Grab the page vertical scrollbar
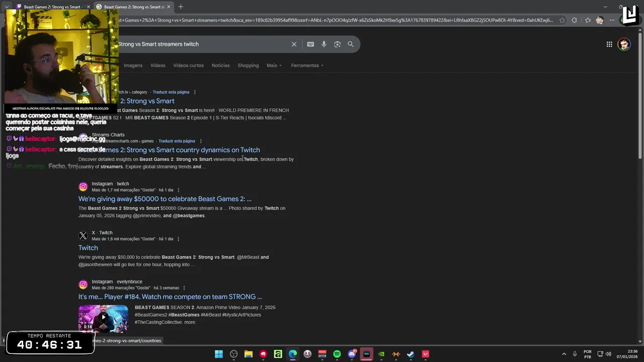 tap(640, 95)
